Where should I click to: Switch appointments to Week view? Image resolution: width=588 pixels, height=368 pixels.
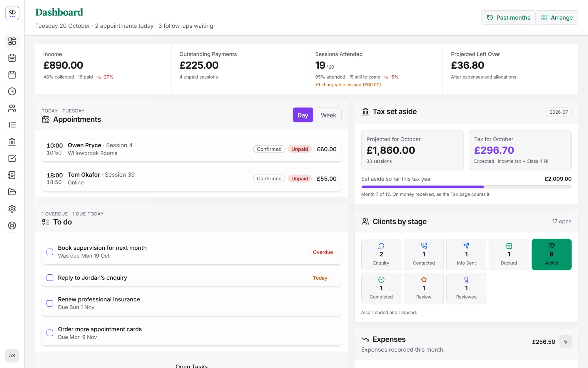coord(328,115)
